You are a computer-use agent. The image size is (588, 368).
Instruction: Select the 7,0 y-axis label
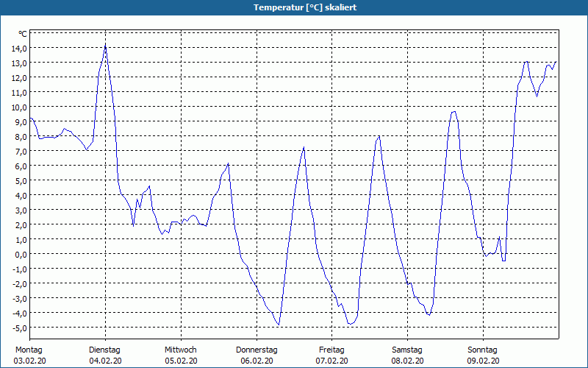tap(21, 151)
